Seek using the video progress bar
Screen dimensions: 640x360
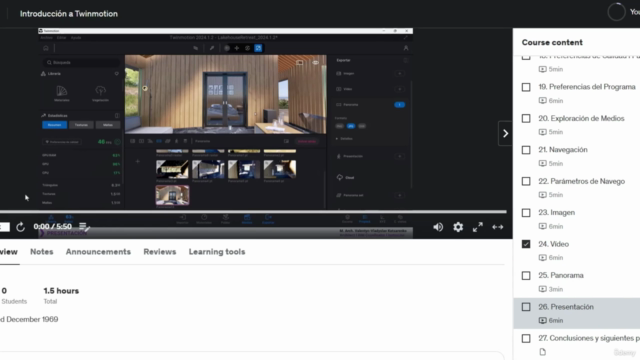point(253,211)
